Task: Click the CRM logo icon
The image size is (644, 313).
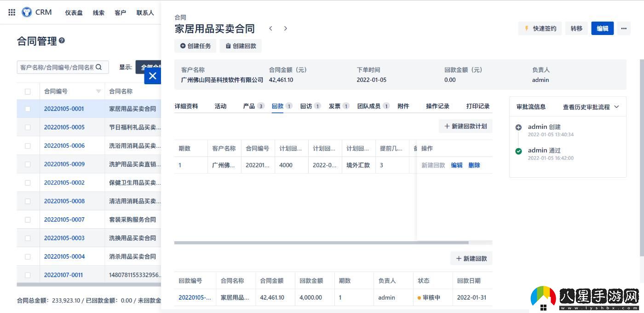Action: [x=27, y=12]
